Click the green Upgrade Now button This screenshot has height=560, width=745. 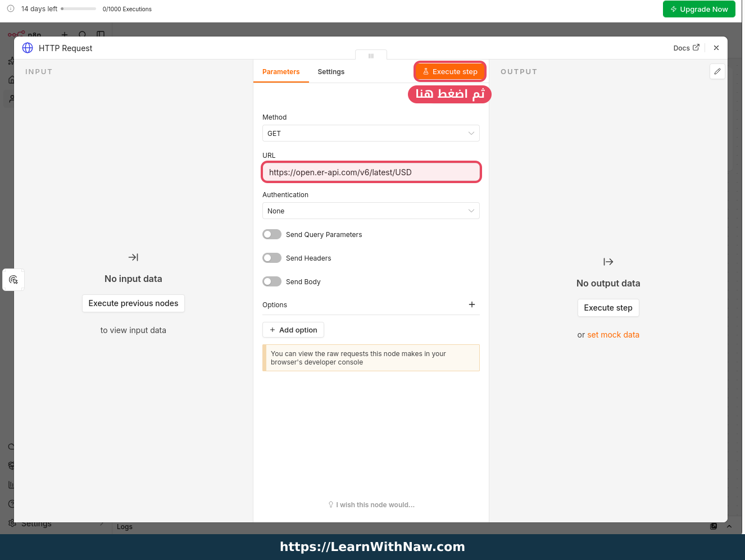(x=699, y=9)
